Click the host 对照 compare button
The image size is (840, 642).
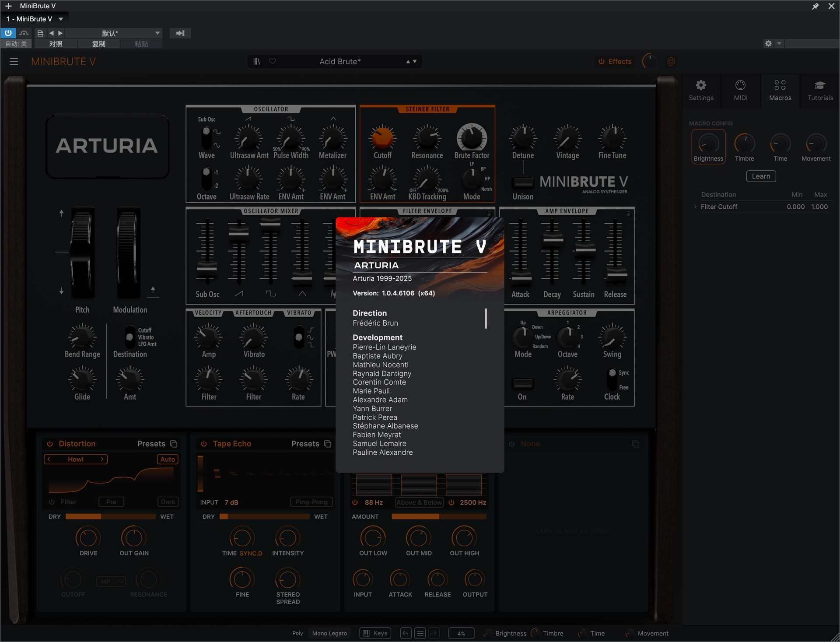56,44
